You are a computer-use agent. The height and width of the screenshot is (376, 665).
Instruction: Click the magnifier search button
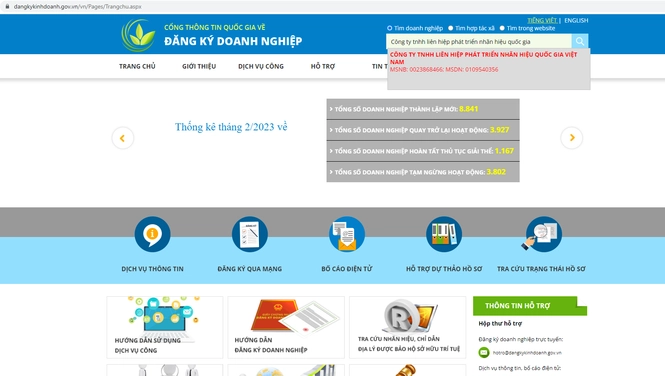579,41
